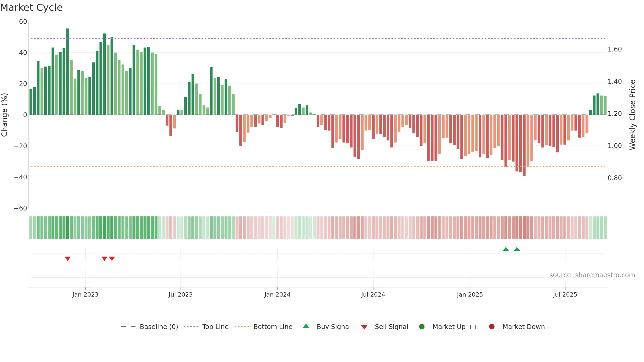Click the Weekly Close Price axis title
The height and width of the screenshot is (362, 644).
[632, 115]
